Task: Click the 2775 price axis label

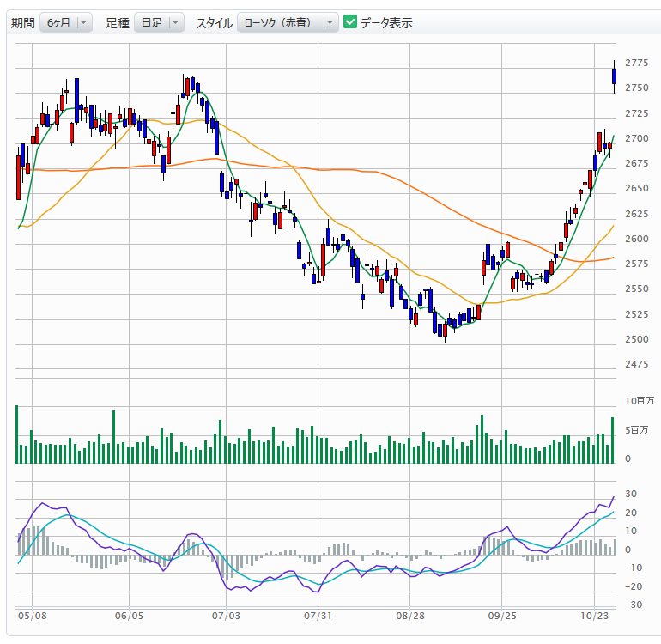Action: (x=636, y=63)
